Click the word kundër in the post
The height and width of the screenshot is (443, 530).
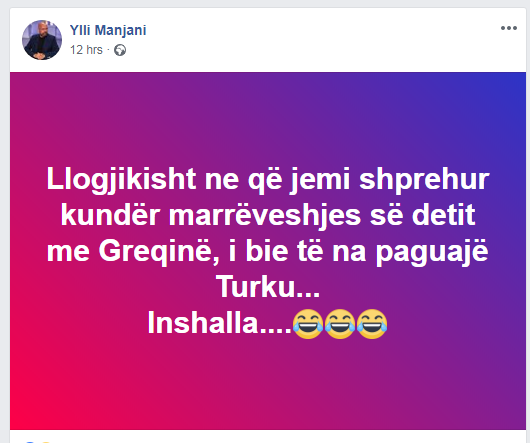pos(110,216)
